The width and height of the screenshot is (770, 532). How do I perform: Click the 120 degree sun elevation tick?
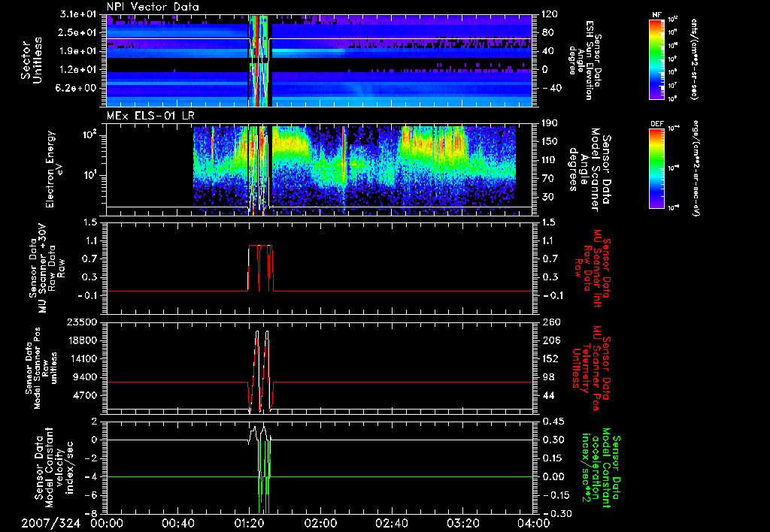tap(550, 14)
